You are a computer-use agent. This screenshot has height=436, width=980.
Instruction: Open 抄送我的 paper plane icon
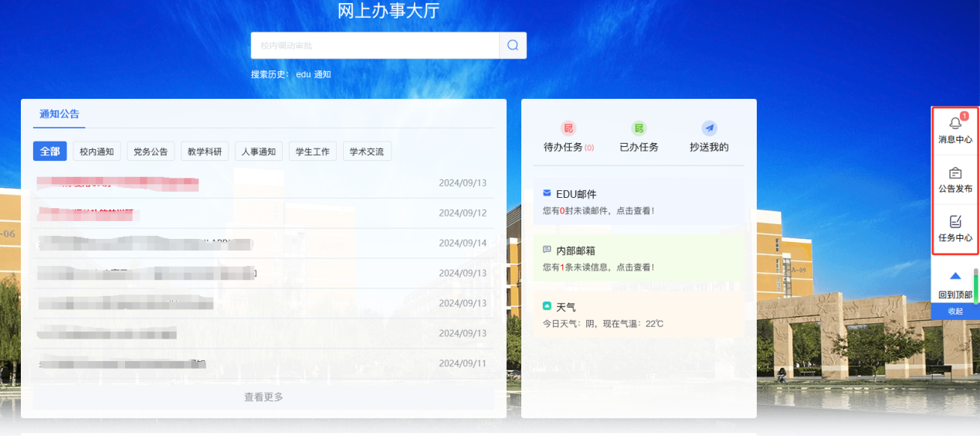pos(709,128)
